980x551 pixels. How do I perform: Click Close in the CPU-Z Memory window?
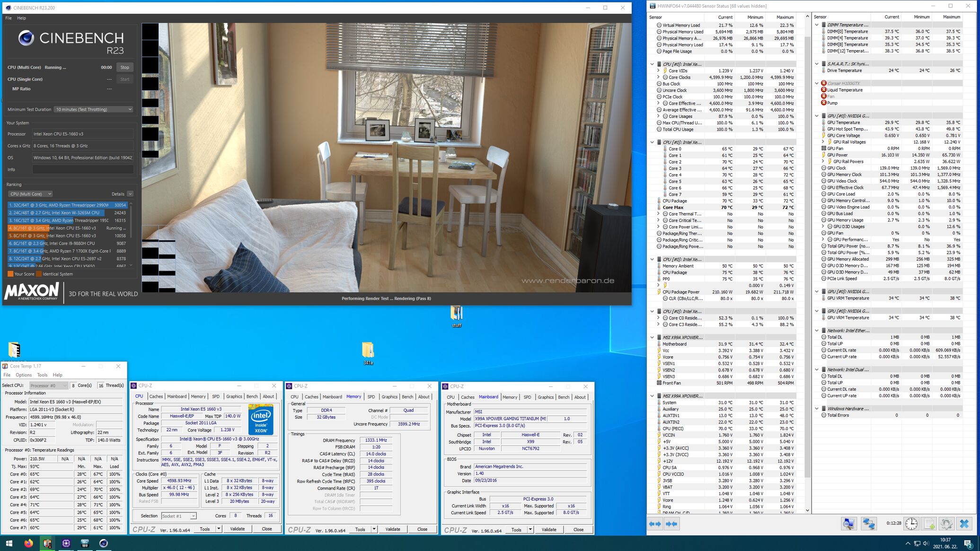click(x=422, y=529)
